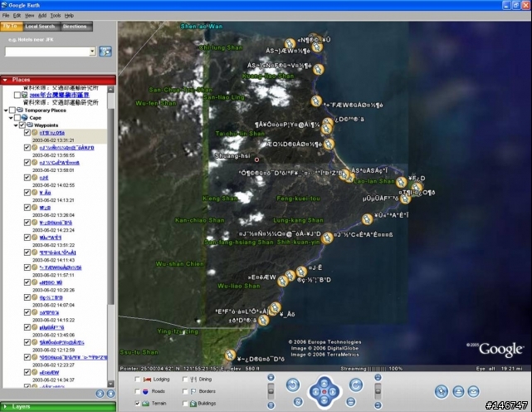Screen dimensions: 532x412
Task: Check the Temporary Places checkbox
Action: pyautogui.click(x=12, y=110)
